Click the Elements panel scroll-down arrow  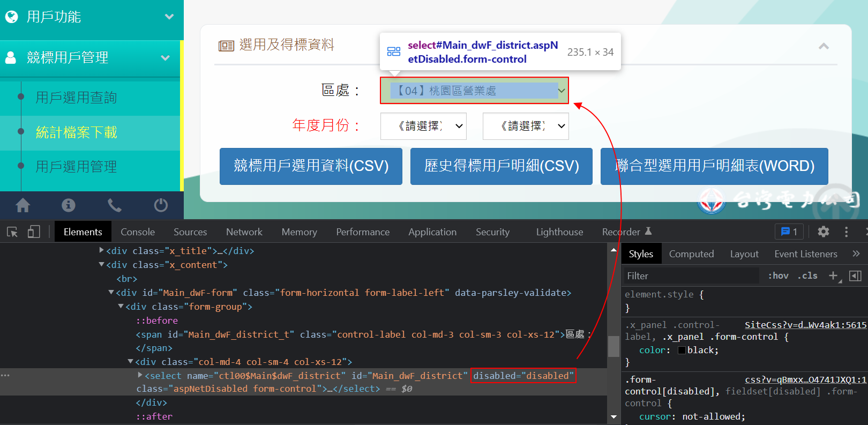pyautogui.click(x=613, y=416)
